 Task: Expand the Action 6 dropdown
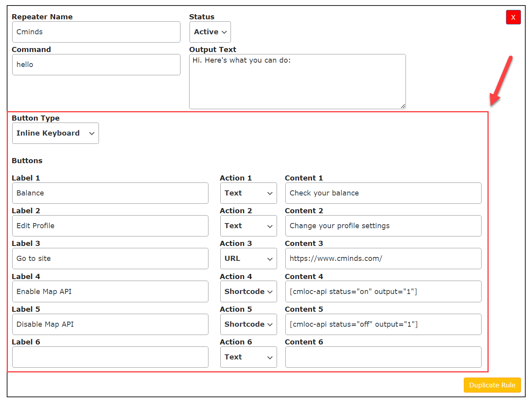(x=248, y=357)
